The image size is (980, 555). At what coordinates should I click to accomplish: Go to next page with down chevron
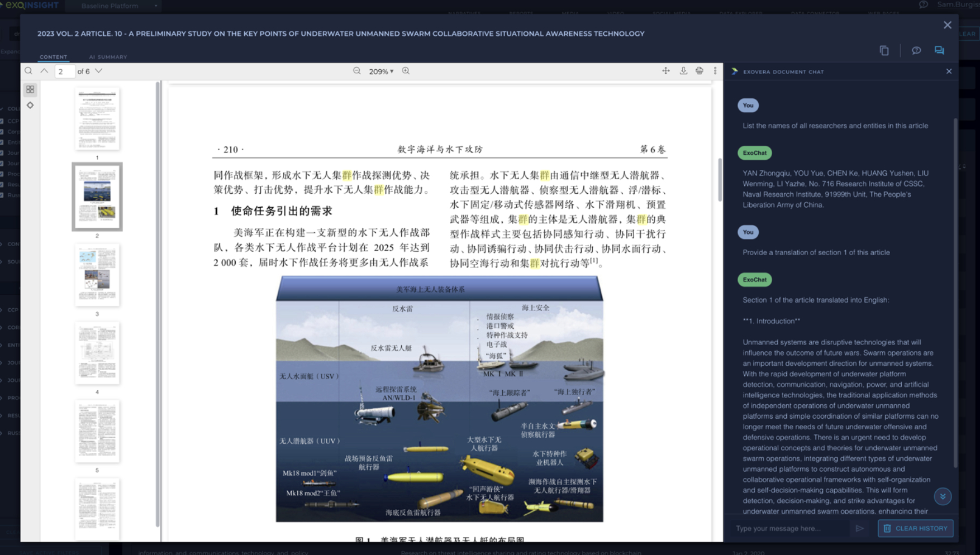coord(99,71)
